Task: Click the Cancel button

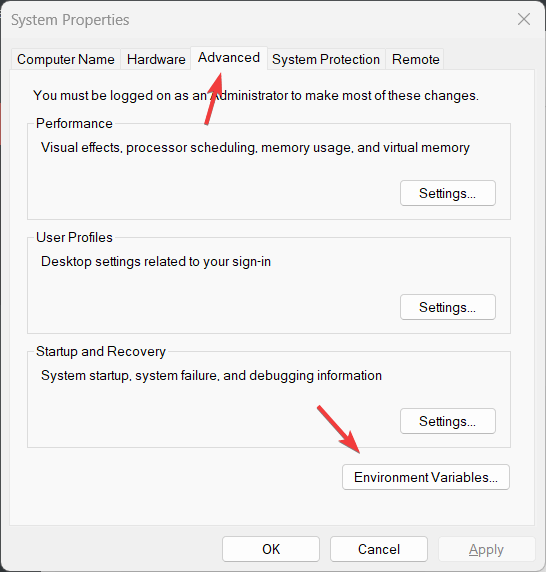Action: click(x=379, y=549)
